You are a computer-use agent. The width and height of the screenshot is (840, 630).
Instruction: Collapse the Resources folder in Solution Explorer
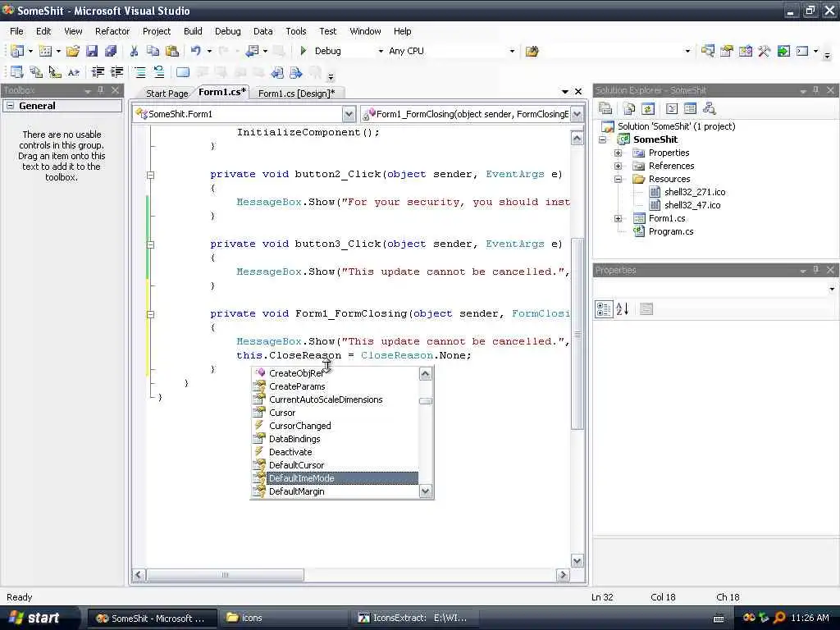click(x=618, y=179)
